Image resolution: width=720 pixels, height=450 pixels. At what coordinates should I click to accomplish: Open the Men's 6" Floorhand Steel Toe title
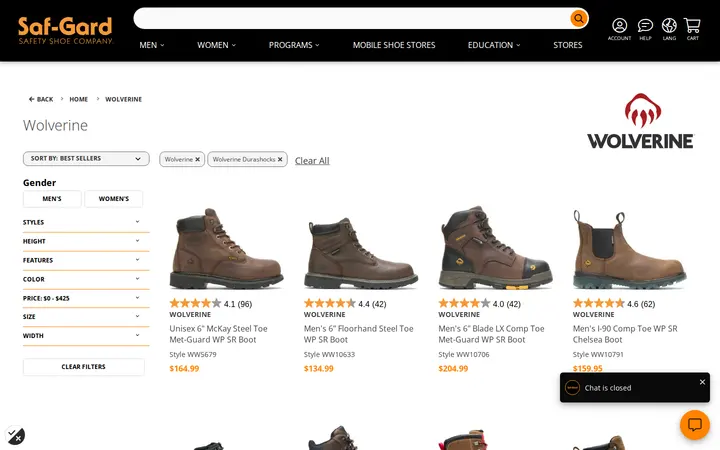(359, 334)
